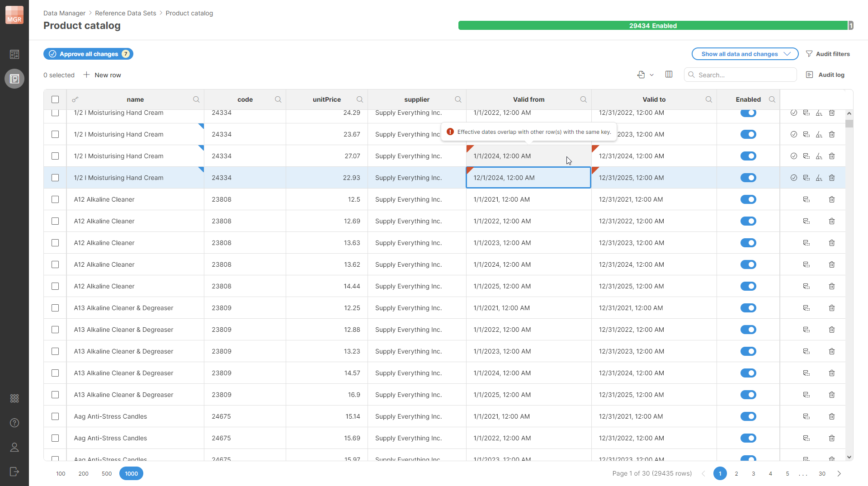Open the Show all data and changes dropdown
The height and width of the screenshot is (486, 868).
(x=745, y=54)
